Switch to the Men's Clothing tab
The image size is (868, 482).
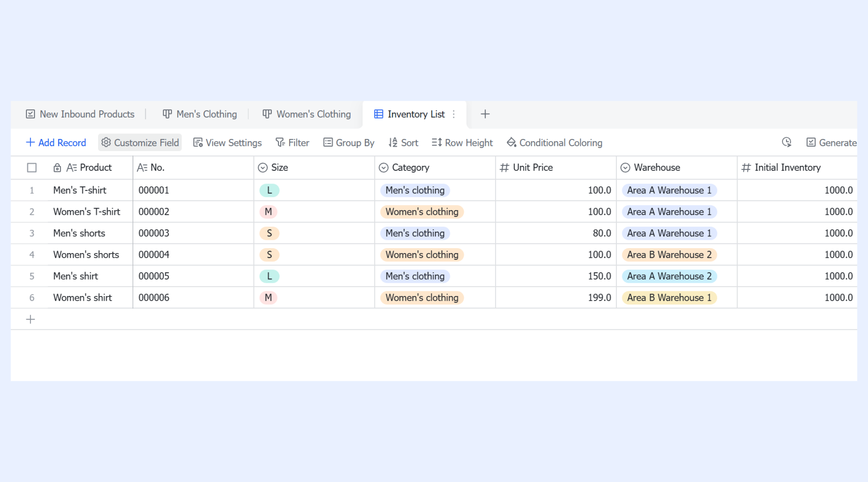pyautogui.click(x=200, y=114)
